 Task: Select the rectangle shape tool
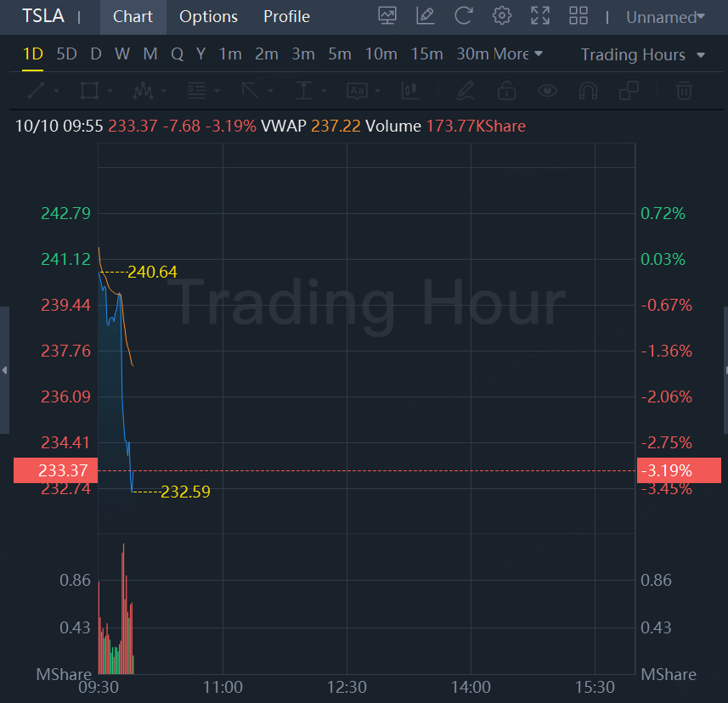click(89, 91)
